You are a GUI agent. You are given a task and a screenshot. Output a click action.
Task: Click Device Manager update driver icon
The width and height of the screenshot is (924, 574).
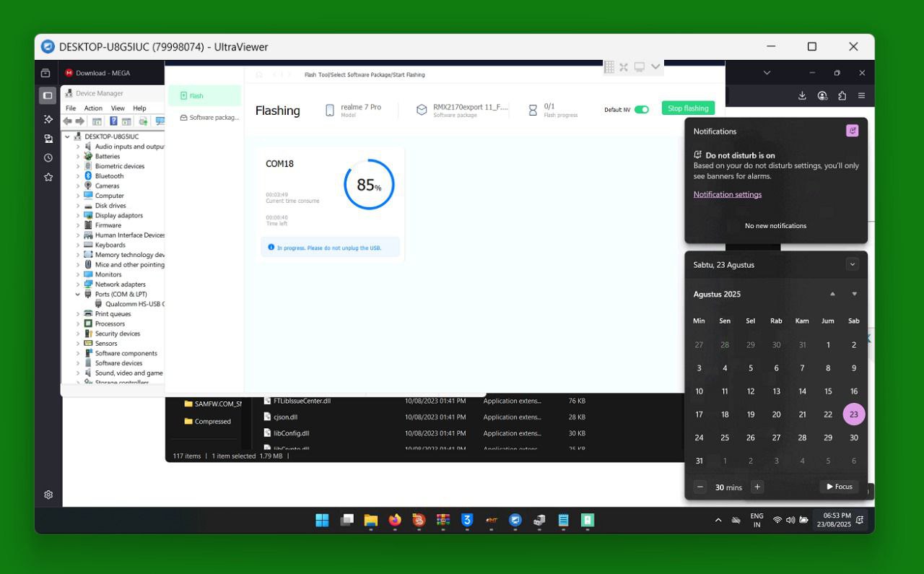(x=143, y=121)
